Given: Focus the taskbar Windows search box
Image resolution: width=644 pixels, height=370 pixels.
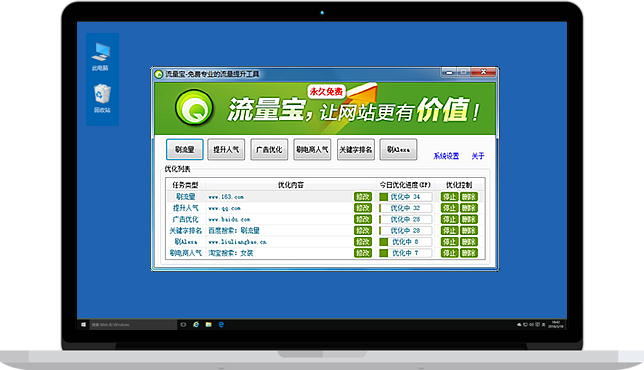Looking at the screenshot, I should click(x=133, y=324).
